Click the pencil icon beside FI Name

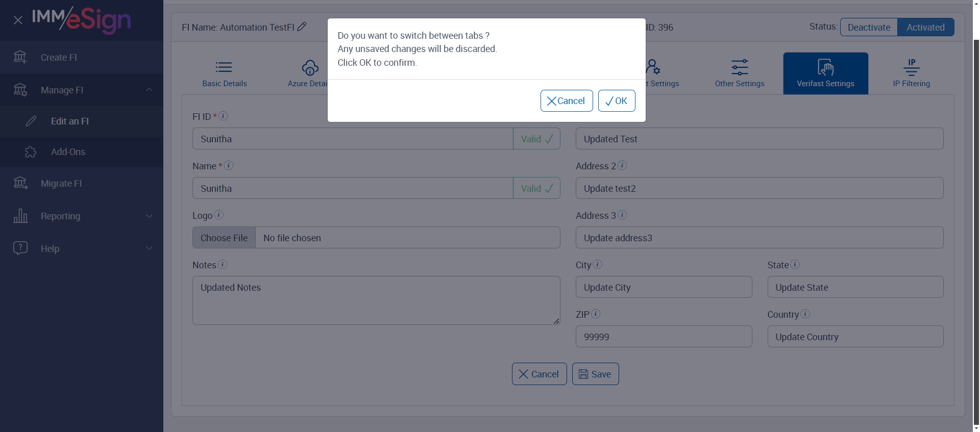(x=302, y=27)
